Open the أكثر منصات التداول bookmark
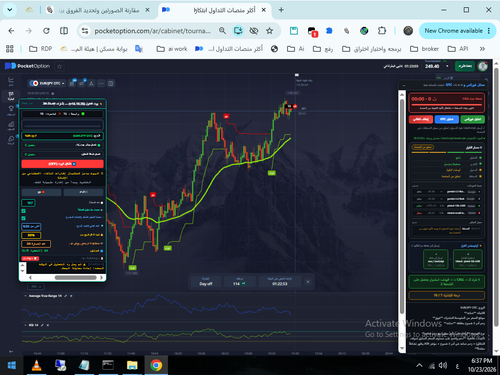This screenshot has height=375, width=500. [229, 49]
